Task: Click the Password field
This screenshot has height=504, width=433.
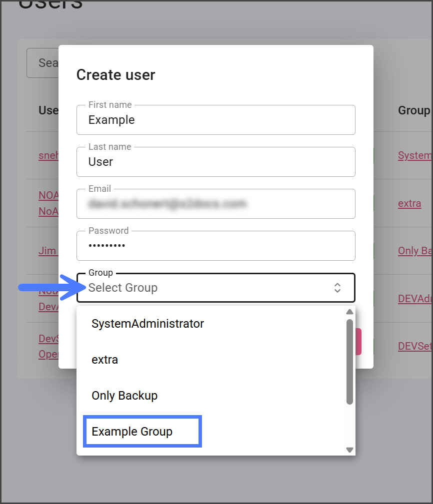Action: (215, 246)
